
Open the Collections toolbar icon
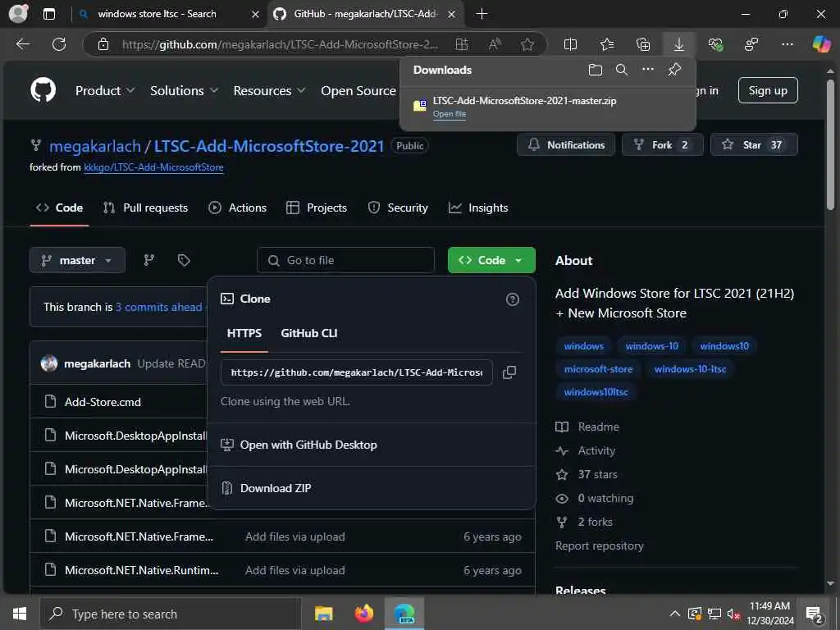point(643,44)
